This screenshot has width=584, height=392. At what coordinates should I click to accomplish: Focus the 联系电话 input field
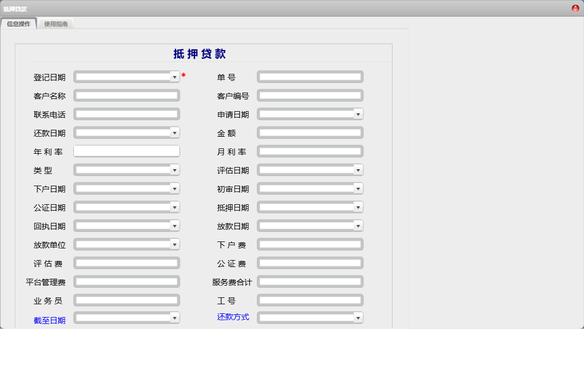coord(127,114)
